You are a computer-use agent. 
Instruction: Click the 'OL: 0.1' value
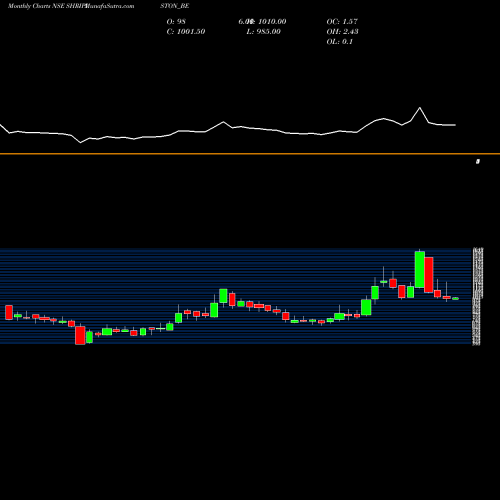coord(340,41)
